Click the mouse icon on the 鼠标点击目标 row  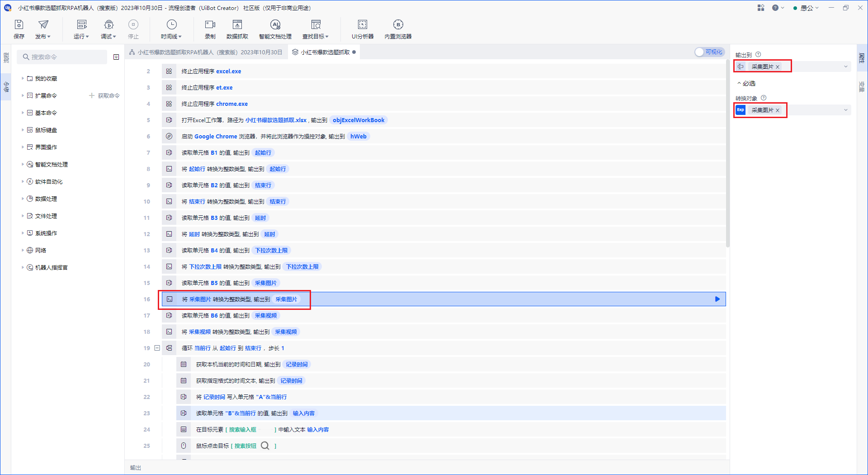[x=184, y=446]
